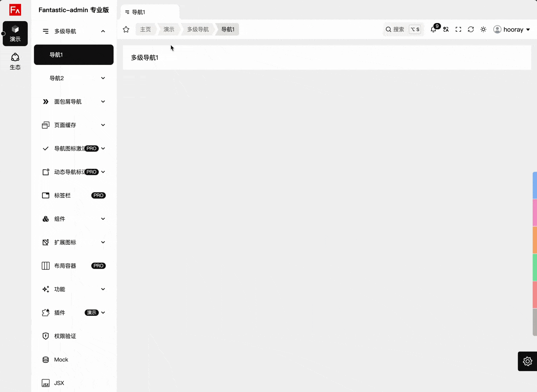Image resolution: width=537 pixels, height=392 pixels.
Task: Select the green theme color swatch
Action: (535, 267)
